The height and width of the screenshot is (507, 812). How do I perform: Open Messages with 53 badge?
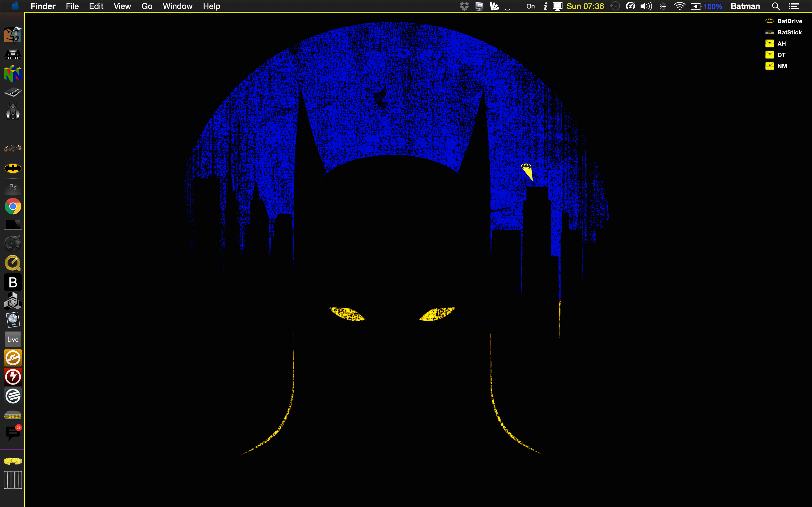pyautogui.click(x=13, y=433)
